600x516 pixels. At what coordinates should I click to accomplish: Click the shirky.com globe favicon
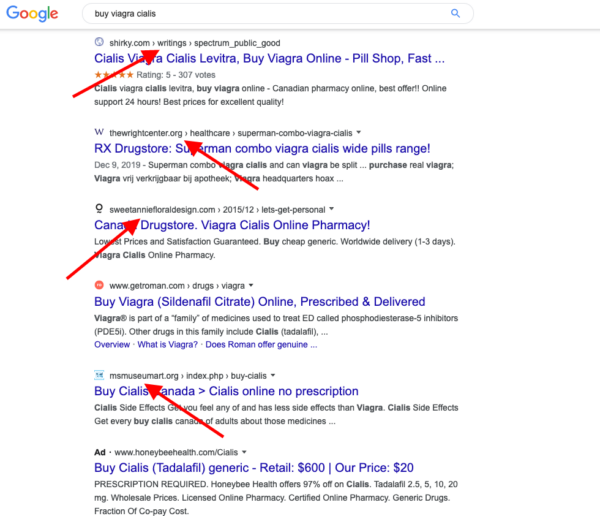(99, 42)
